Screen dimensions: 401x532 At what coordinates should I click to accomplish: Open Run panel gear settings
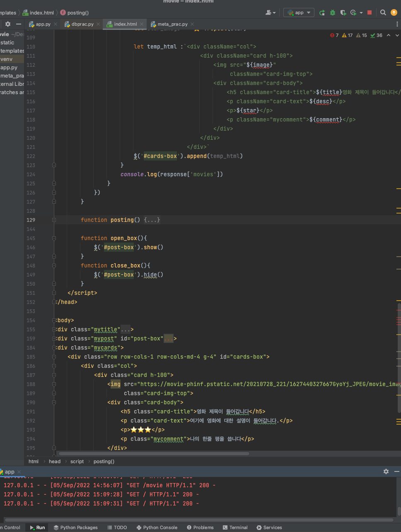click(x=386, y=471)
